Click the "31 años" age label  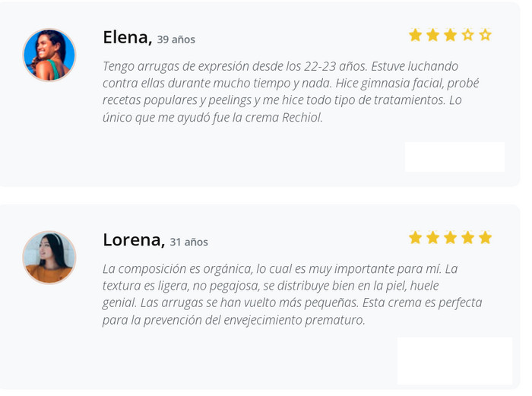coord(188,242)
